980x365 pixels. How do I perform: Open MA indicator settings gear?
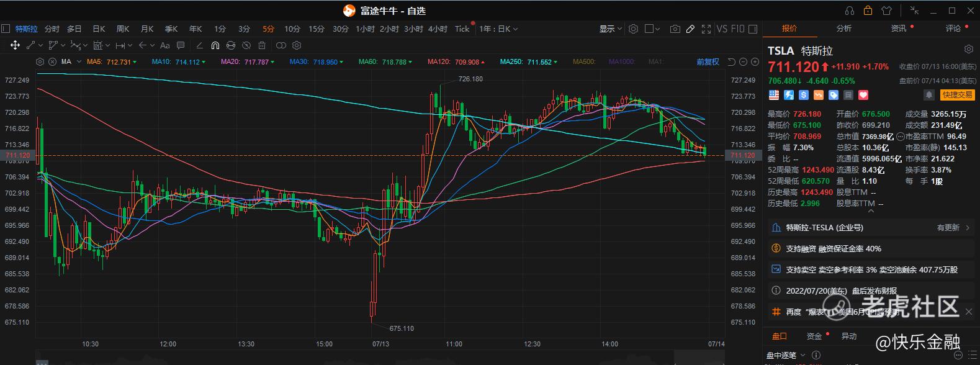[40, 61]
